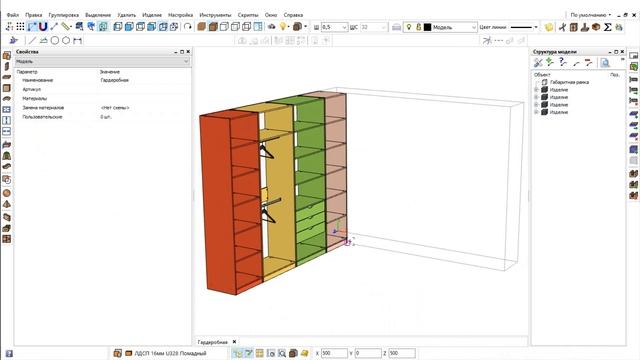This screenshot has width=640, height=360.
Task: Click the yellow sticky note icon
Action: tap(549, 27)
